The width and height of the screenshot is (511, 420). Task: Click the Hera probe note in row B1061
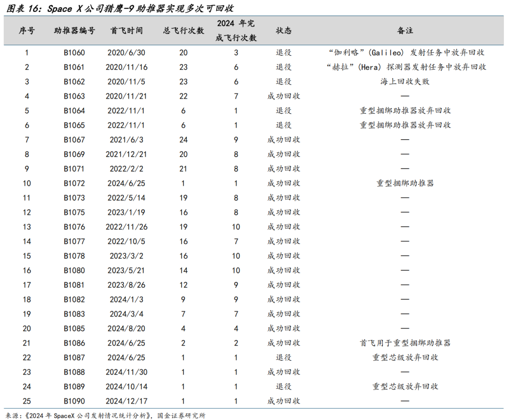(406, 67)
